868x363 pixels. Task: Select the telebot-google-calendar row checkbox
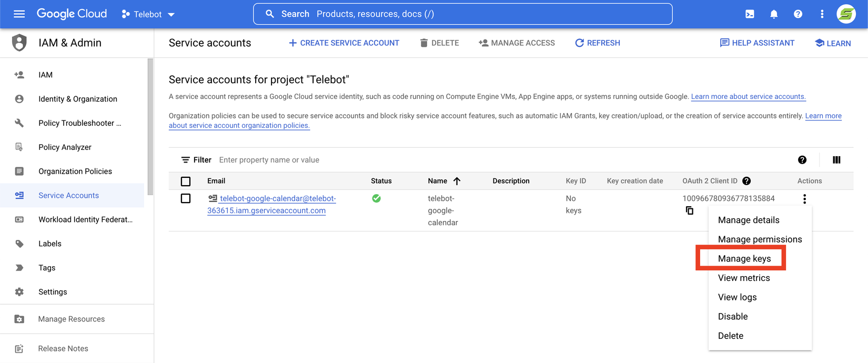point(186,198)
